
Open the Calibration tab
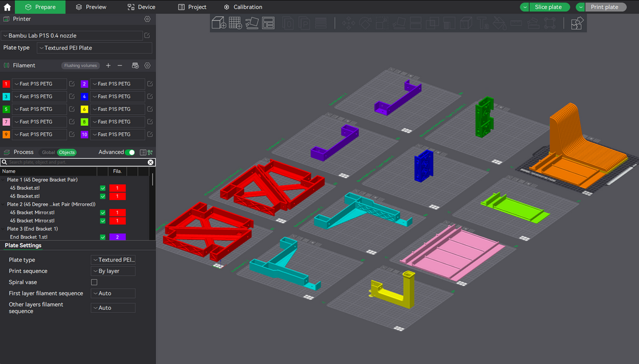coord(243,7)
